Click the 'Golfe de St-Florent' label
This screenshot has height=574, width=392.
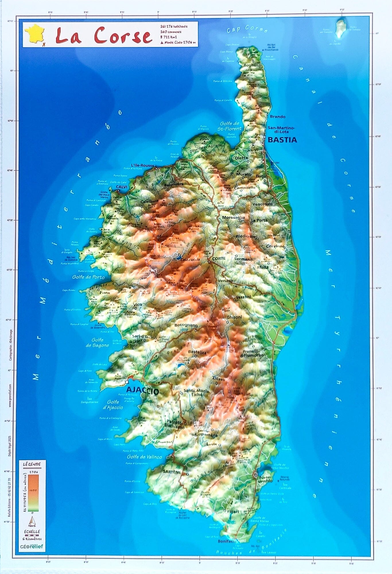(x=230, y=126)
